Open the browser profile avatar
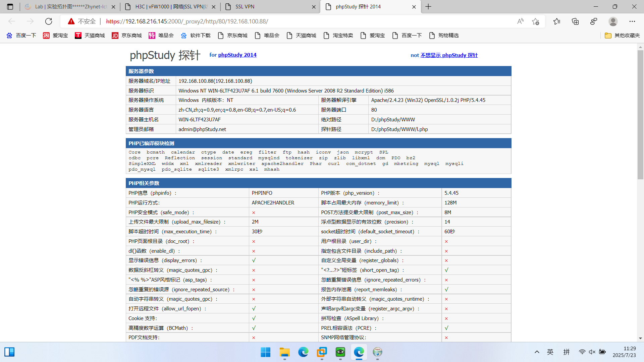Screen dimensions: 644x362 click(x=613, y=21)
